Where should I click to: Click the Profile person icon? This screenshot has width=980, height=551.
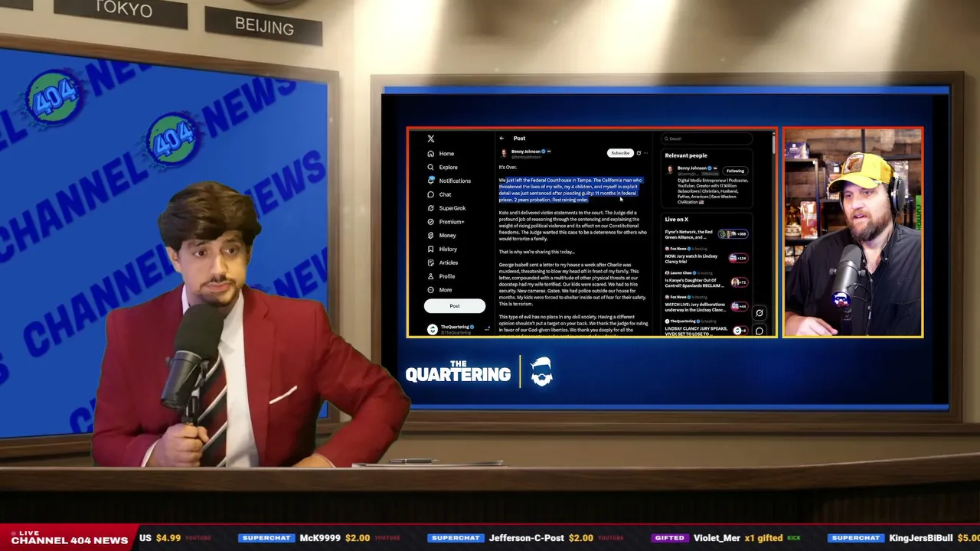(x=431, y=276)
